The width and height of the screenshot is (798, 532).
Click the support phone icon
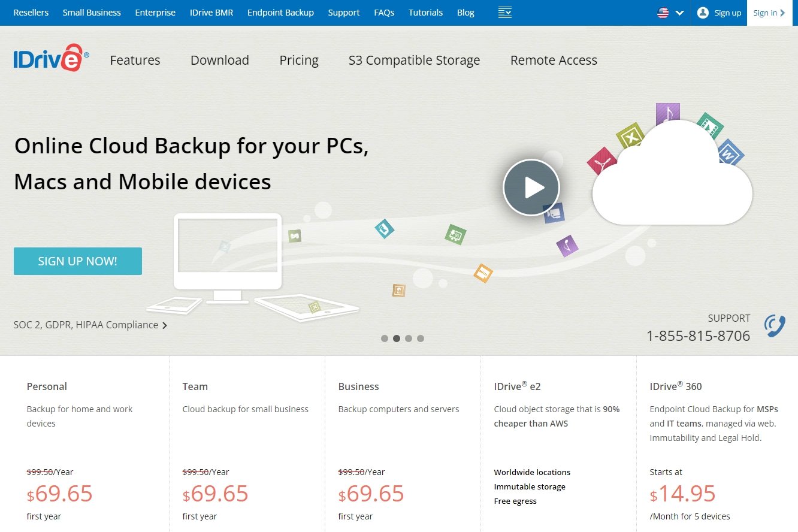(x=775, y=326)
